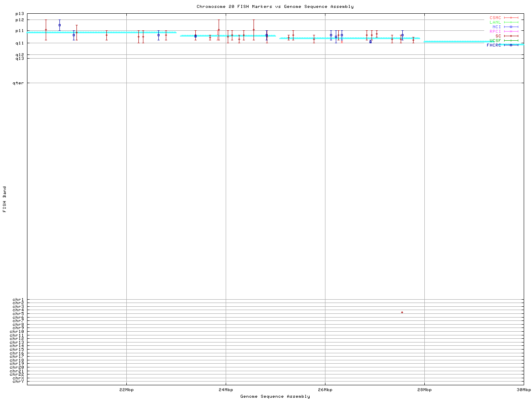
Task: Click the chrY label at the bottom left
Action: (x=18, y=382)
